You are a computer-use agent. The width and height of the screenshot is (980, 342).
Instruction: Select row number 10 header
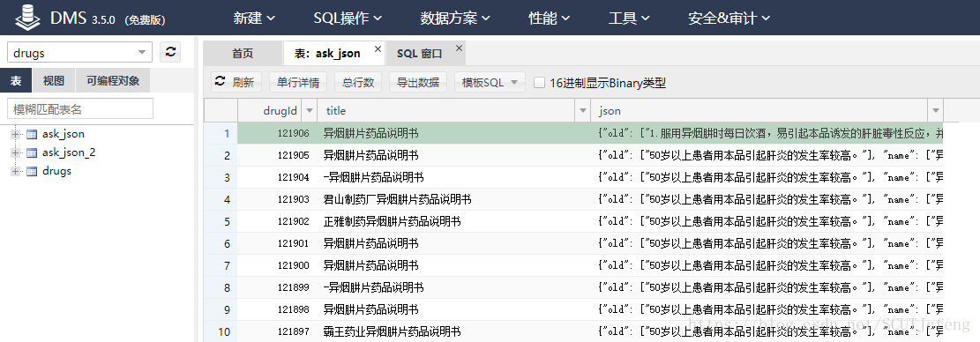click(x=221, y=331)
